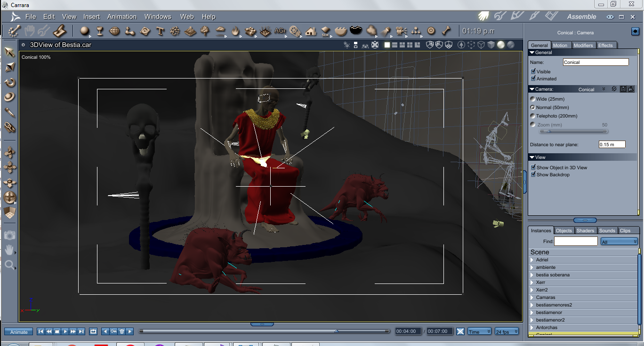The image size is (644, 346).
Task: Insert a terrain object
Action: pyautogui.click(x=190, y=31)
